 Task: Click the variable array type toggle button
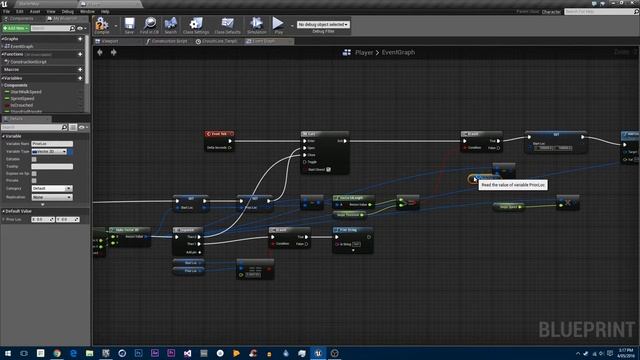pos(70,151)
